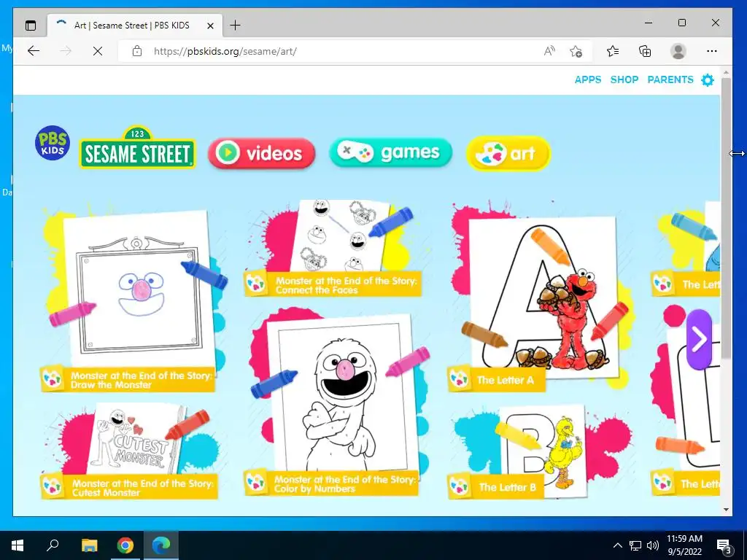Click the purple next arrow button

[x=699, y=340]
